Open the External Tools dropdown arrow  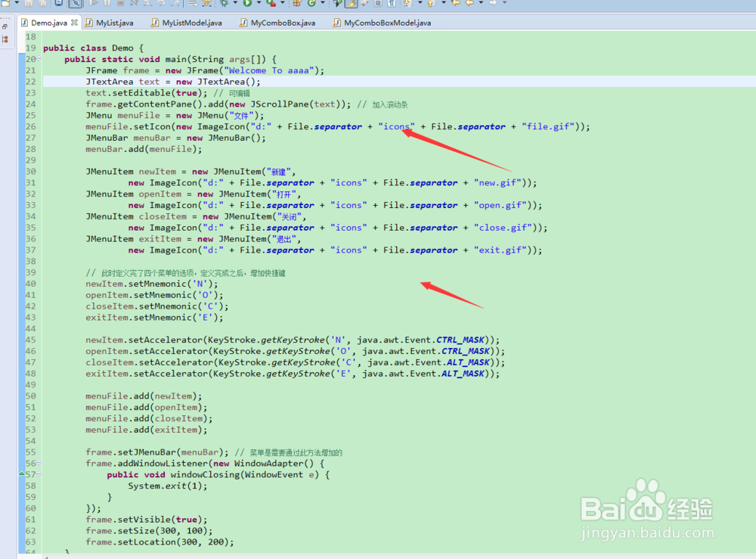click(283, 3)
